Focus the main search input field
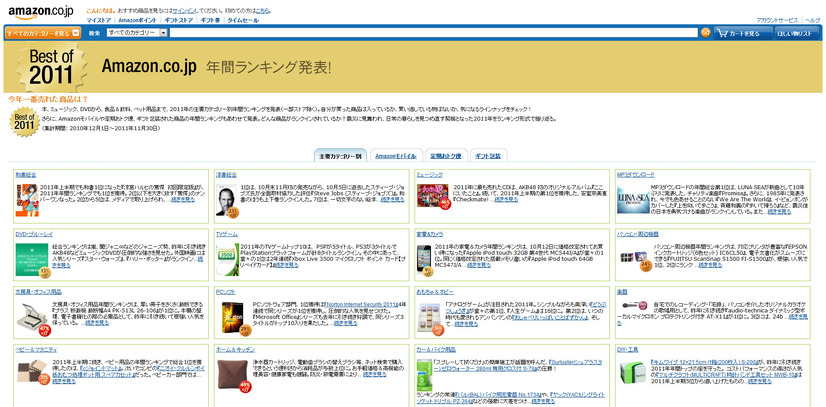Viewport: 826px width, 407px height. (434, 33)
